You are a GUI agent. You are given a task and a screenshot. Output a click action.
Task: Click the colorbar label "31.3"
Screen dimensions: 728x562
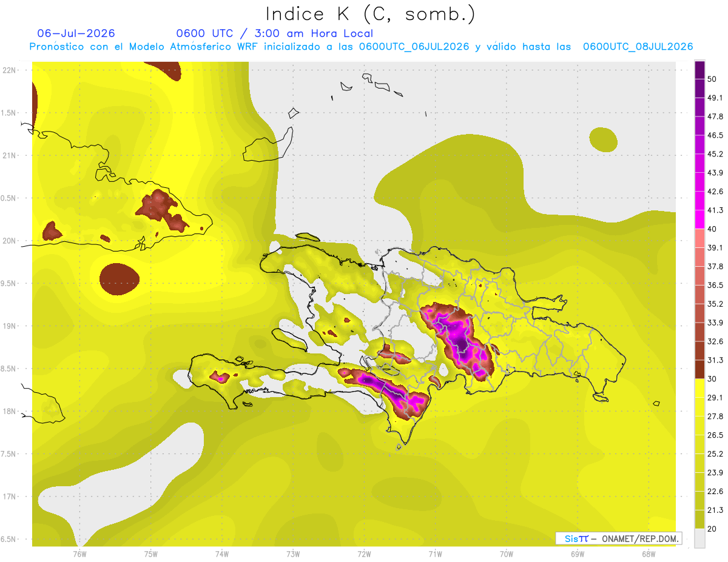[715, 360]
